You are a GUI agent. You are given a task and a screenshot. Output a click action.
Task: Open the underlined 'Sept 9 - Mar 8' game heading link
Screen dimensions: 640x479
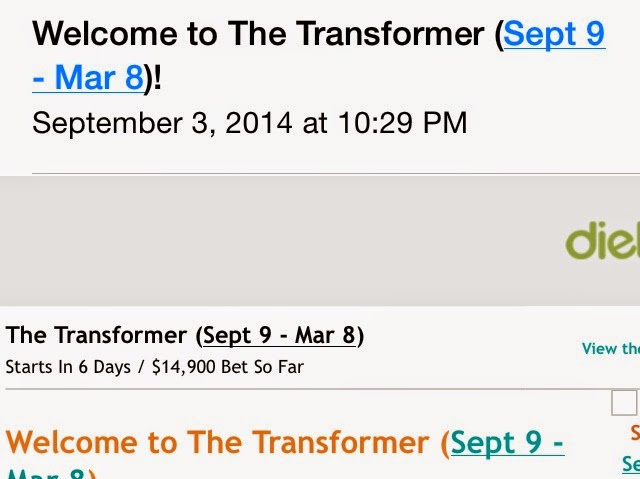tap(279, 335)
